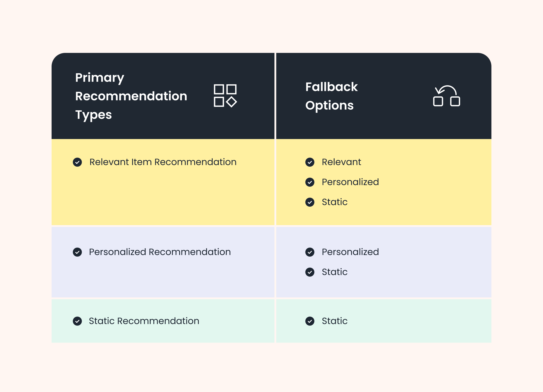Select the Static text in the green row
The width and height of the screenshot is (543, 392).
click(x=334, y=321)
